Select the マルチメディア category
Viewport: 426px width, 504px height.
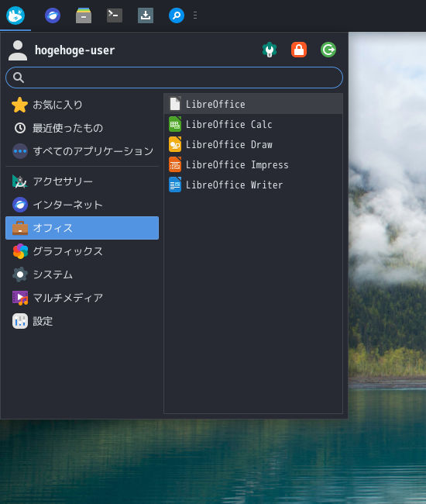click(x=82, y=298)
